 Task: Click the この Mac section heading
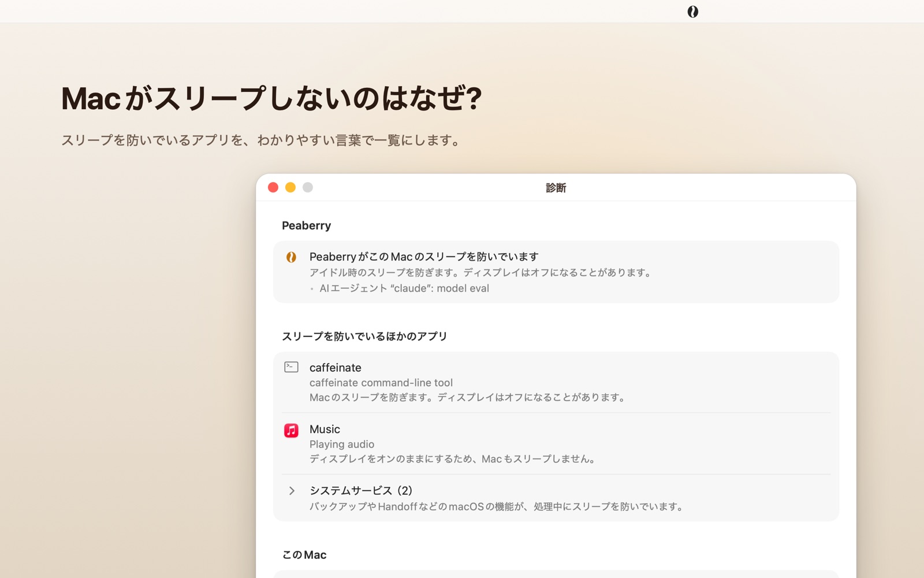click(x=304, y=555)
